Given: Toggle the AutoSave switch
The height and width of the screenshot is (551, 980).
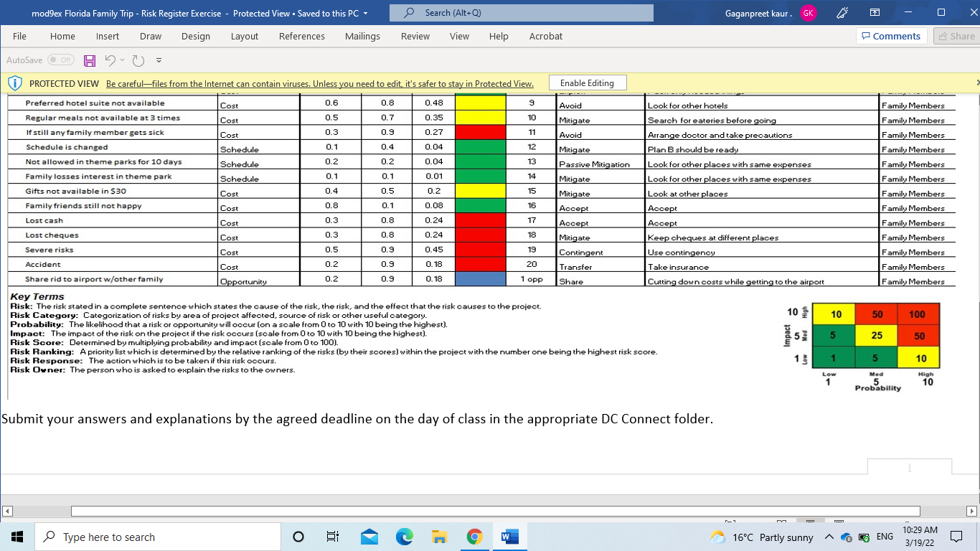Looking at the screenshot, I should tap(61, 60).
